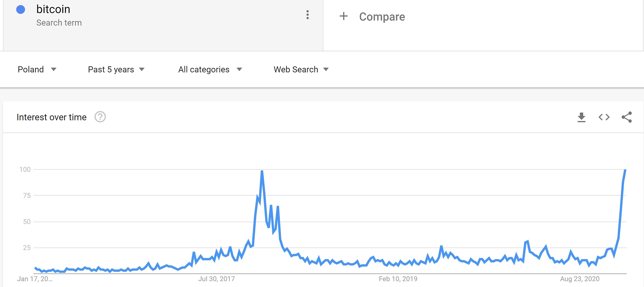Click the blue bitcoin color dot
Image resolution: width=644 pixels, height=287 pixels.
21,10
